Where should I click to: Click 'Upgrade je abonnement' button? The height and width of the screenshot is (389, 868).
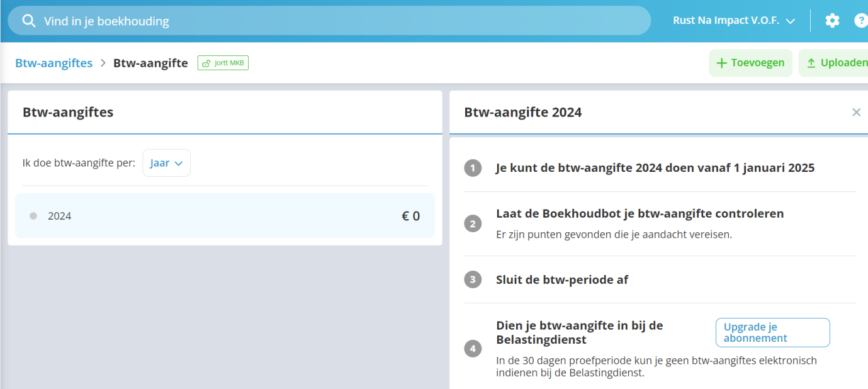[772, 332]
